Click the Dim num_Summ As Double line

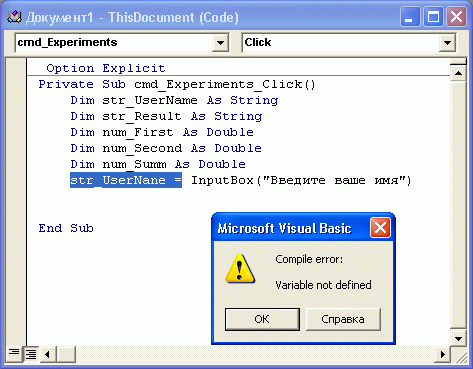click(158, 164)
